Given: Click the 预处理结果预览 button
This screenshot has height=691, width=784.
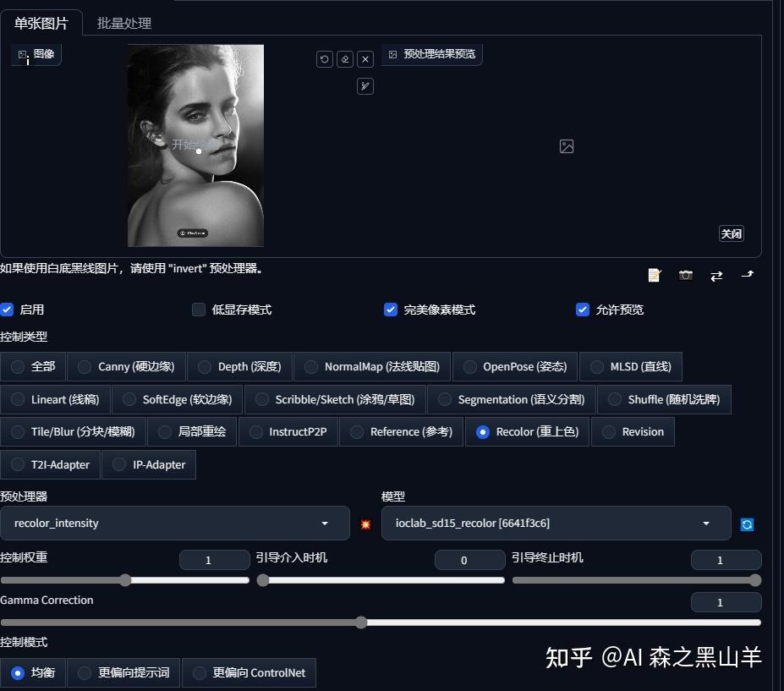Looking at the screenshot, I should click(x=431, y=54).
